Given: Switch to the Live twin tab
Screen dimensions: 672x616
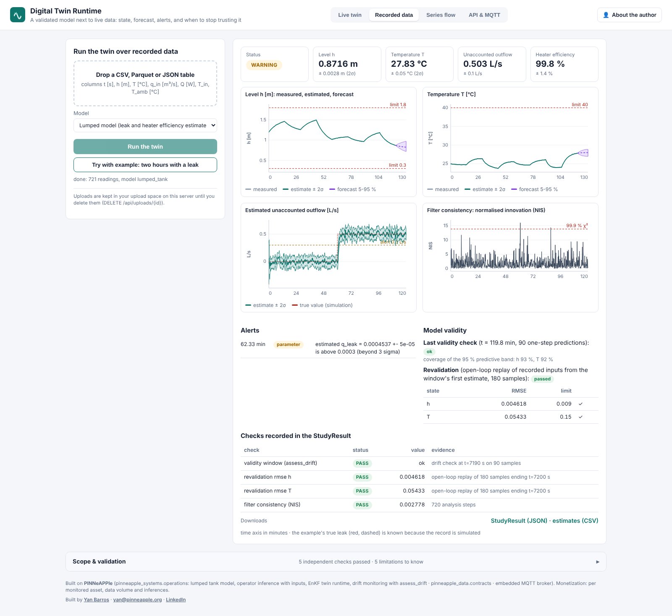Looking at the screenshot, I should pyautogui.click(x=350, y=15).
